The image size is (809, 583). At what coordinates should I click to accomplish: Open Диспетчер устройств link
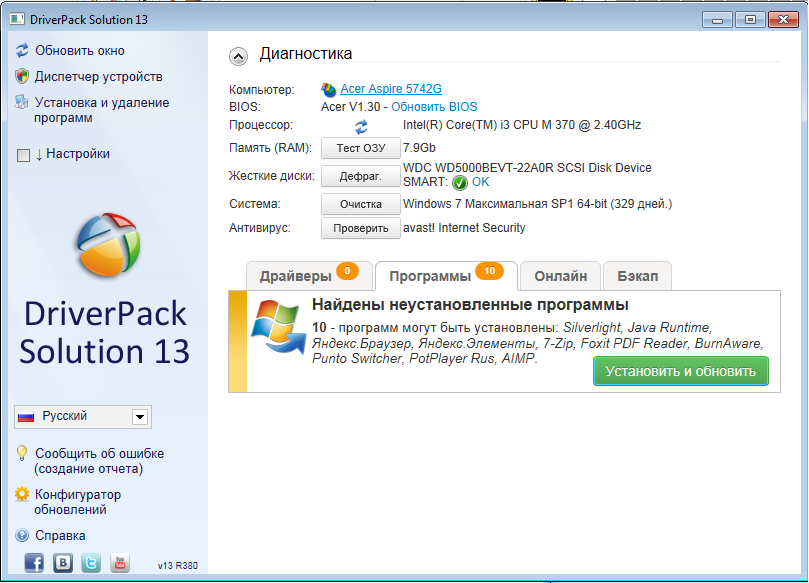(x=99, y=76)
